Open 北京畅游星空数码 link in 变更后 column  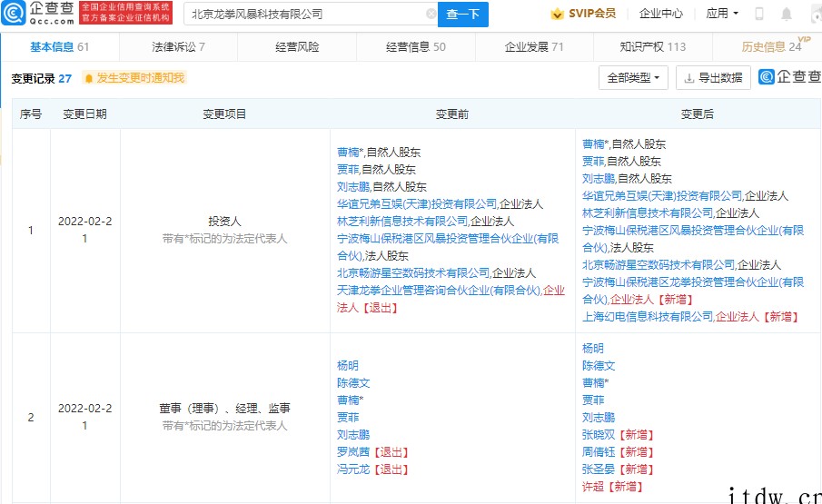click(x=659, y=265)
